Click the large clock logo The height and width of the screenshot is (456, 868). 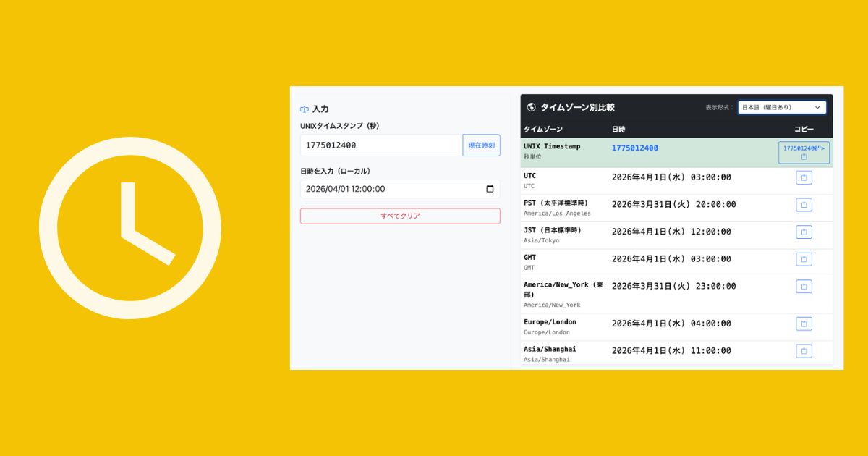[x=130, y=228]
